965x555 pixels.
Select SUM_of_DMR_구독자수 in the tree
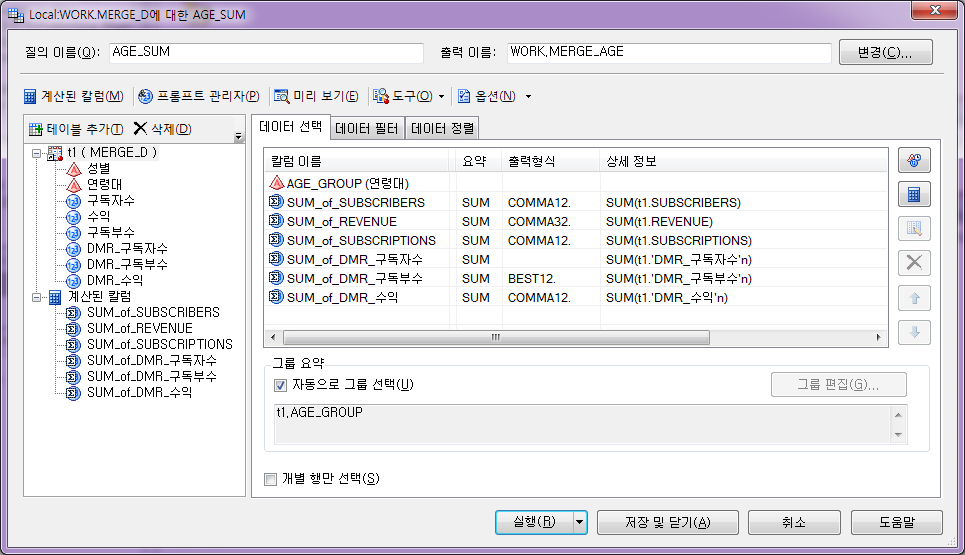coord(151,361)
